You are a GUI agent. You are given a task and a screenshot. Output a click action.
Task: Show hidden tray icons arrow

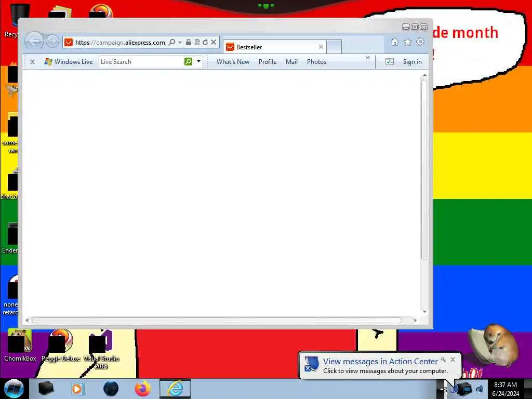[442, 389]
